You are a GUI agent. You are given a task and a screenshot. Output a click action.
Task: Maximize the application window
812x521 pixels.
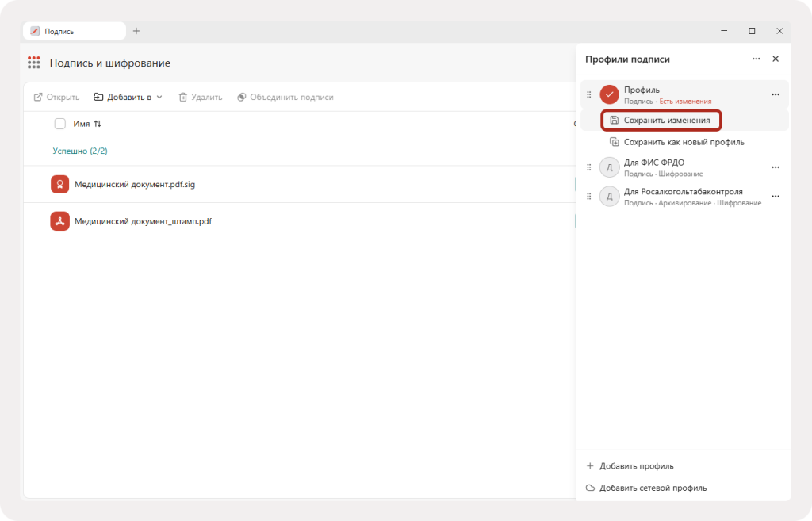coord(752,31)
